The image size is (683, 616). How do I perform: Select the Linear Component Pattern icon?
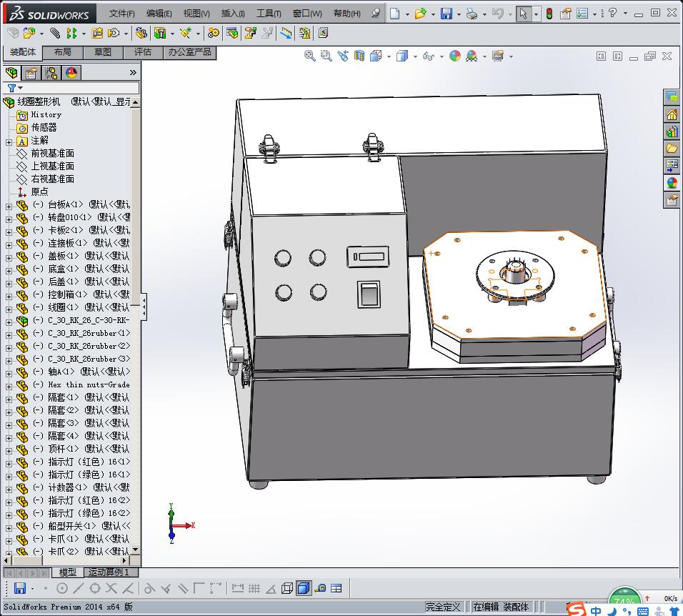71,33
